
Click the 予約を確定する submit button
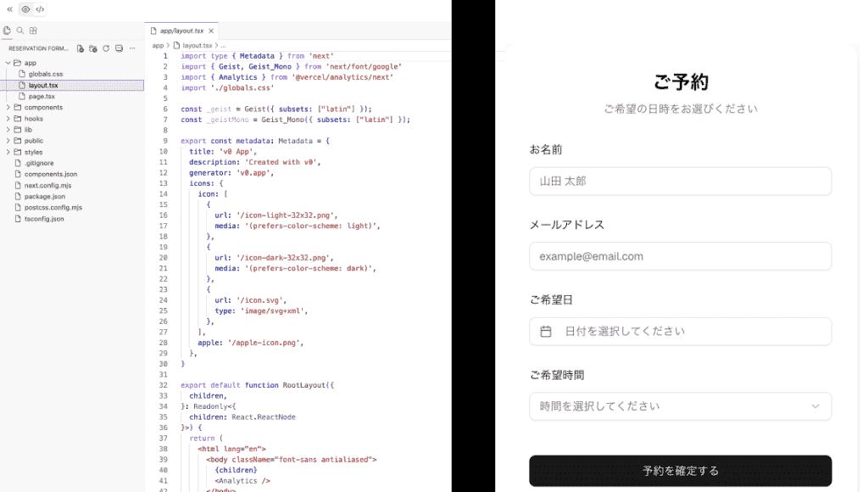coord(681,471)
